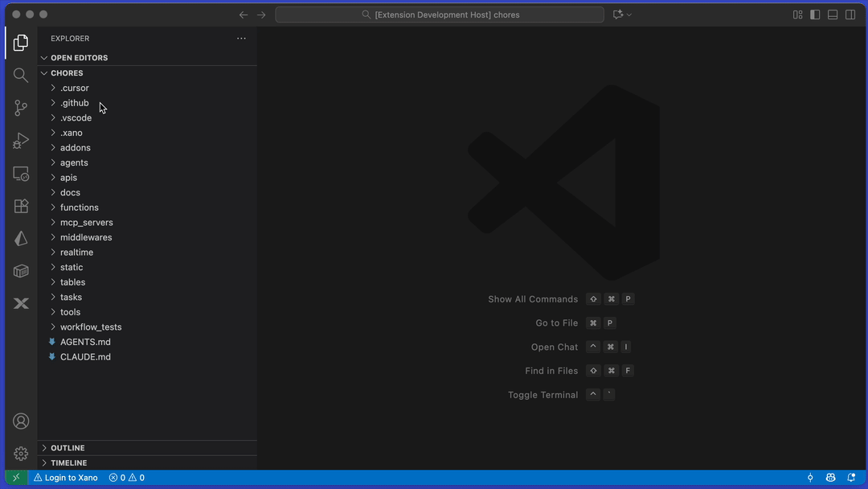This screenshot has height=489, width=868.
Task: Open the notifications bell in the status bar
Action: [x=851, y=478]
